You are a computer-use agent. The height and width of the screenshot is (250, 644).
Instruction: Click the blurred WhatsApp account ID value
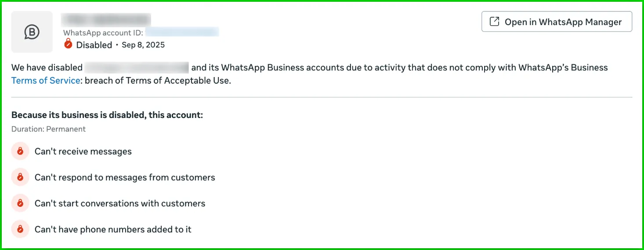[x=182, y=32]
